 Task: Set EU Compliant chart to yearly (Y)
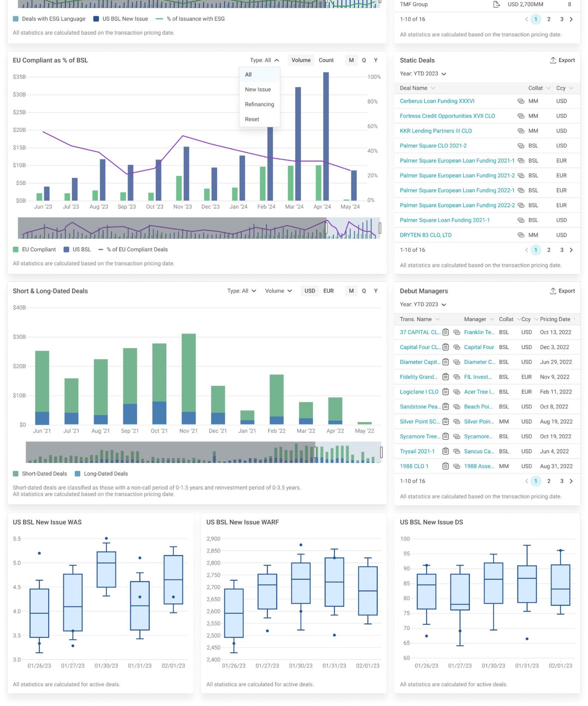tap(376, 60)
